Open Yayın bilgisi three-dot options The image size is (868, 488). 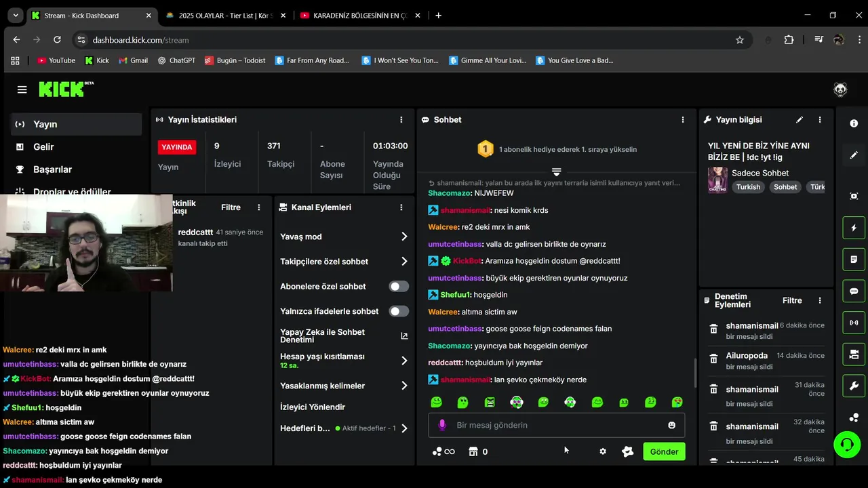[x=820, y=119]
